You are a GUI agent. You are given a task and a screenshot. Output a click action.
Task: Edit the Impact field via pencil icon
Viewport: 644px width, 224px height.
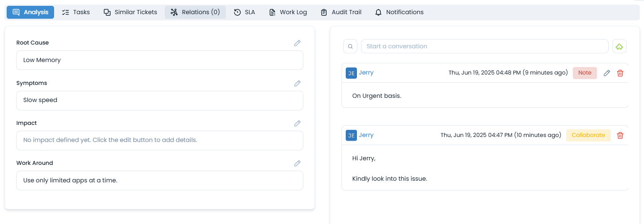pyautogui.click(x=297, y=123)
